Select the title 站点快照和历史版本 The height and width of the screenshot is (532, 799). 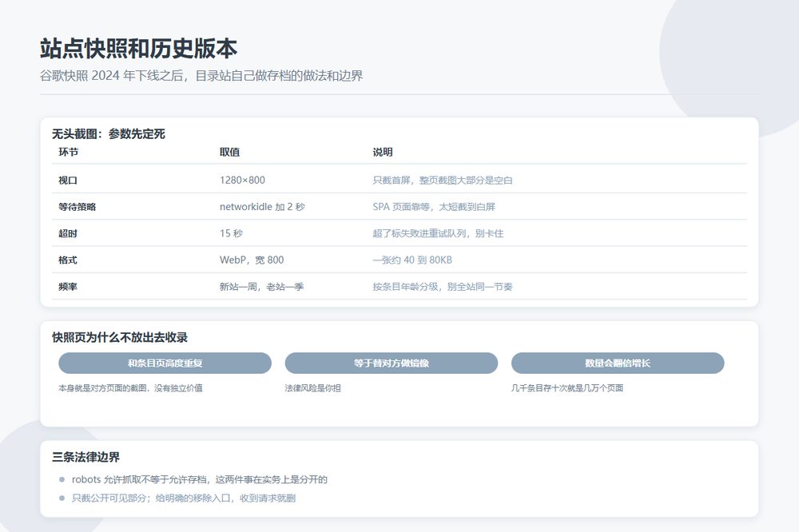(138, 49)
